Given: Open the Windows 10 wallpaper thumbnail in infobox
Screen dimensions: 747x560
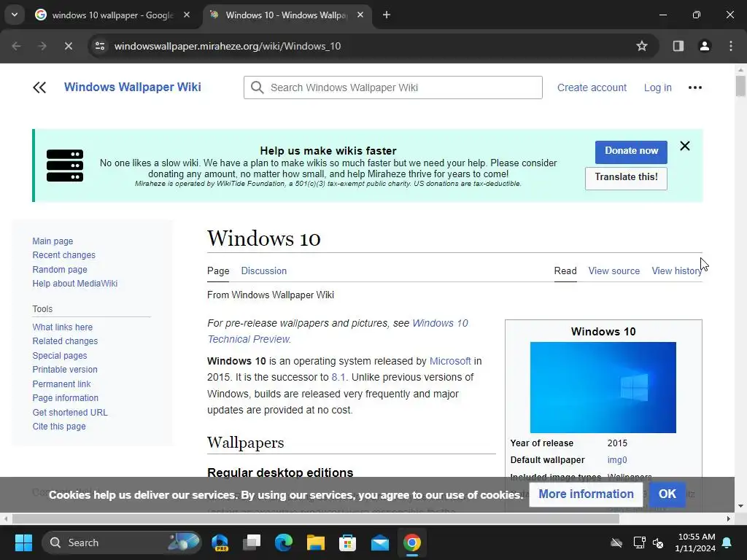Looking at the screenshot, I should (603, 388).
